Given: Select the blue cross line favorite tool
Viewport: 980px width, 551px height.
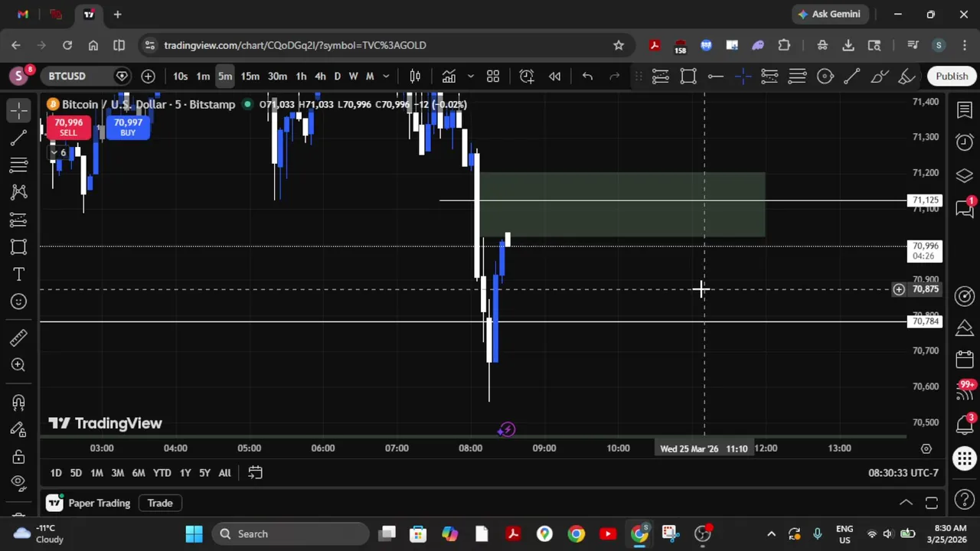Looking at the screenshot, I should click(743, 76).
